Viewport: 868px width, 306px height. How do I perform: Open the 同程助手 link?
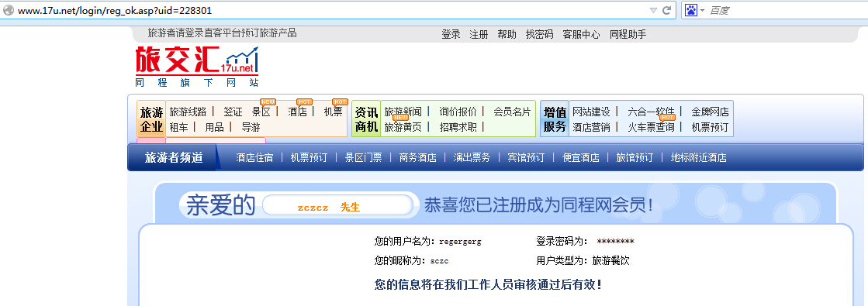pos(628,34)
